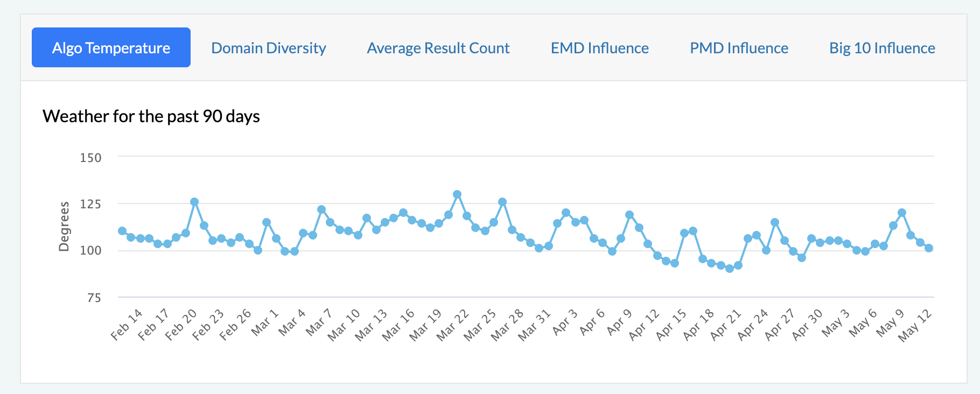Click the Mar 7 peak data point
This screenshot has height=394, width=980.
coord(321,209)
